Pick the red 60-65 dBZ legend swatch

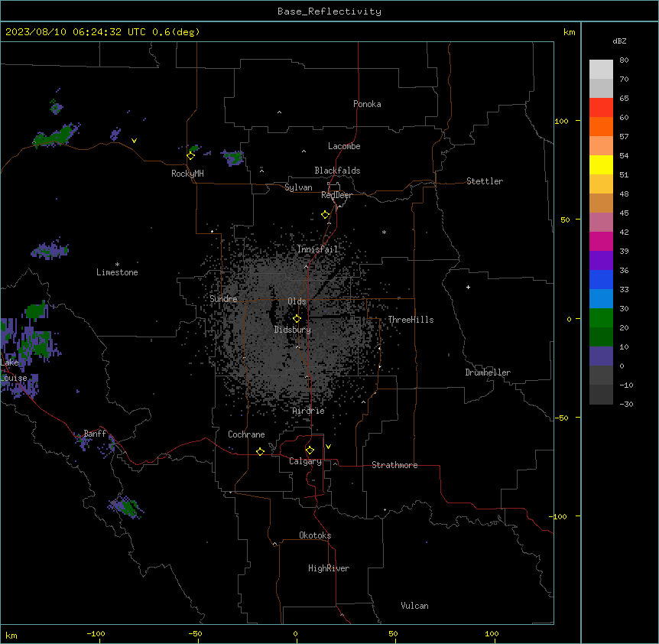click(601, 108)
